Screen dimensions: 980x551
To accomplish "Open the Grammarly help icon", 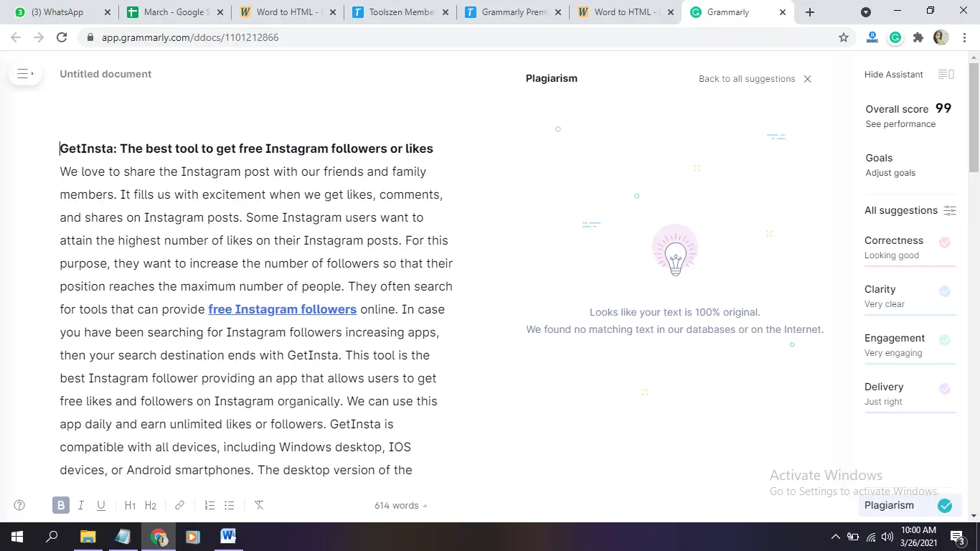I will click(19, 505).
